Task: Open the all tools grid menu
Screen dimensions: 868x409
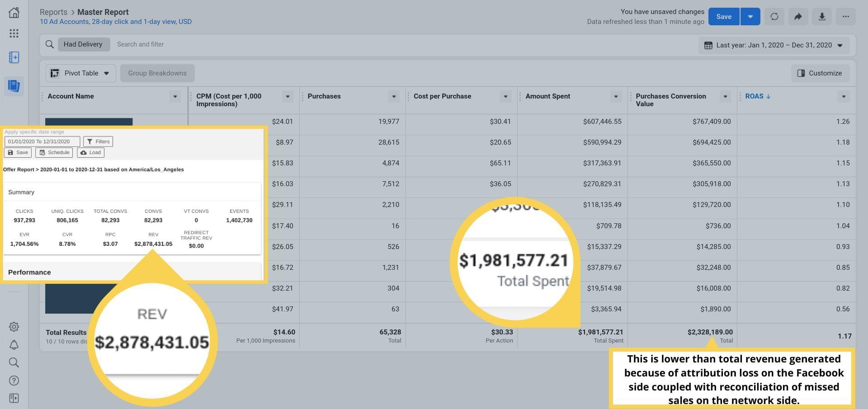Action: point(14,33)
